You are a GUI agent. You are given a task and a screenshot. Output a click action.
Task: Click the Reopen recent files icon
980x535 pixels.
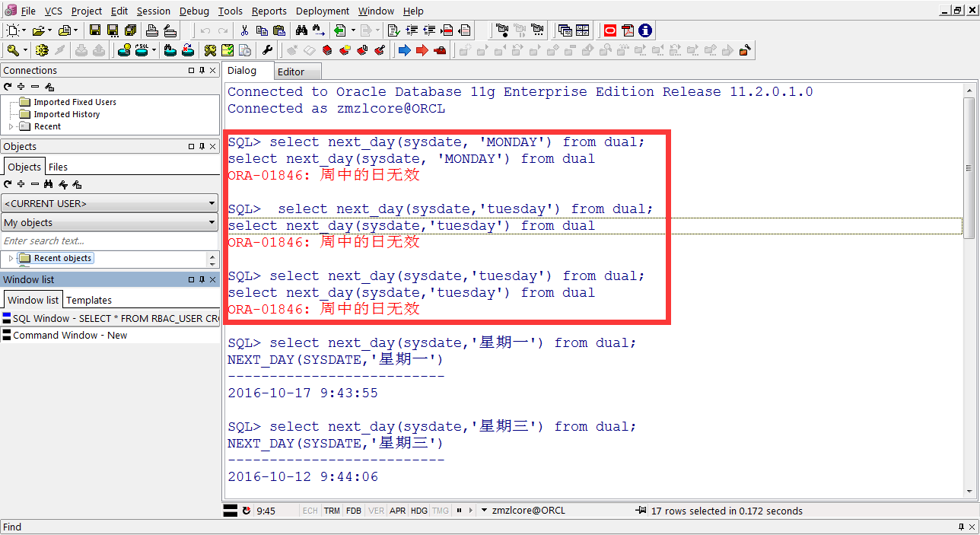point(65,30)
